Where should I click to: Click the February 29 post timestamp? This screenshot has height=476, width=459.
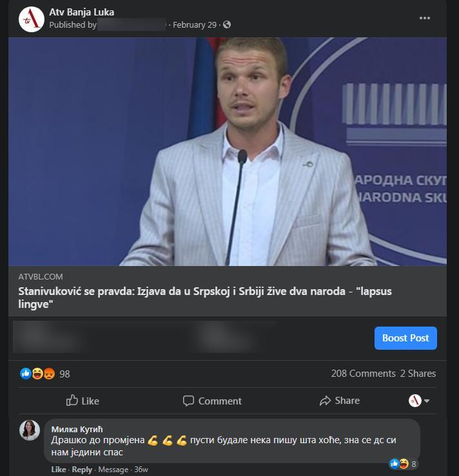point(195,25)
